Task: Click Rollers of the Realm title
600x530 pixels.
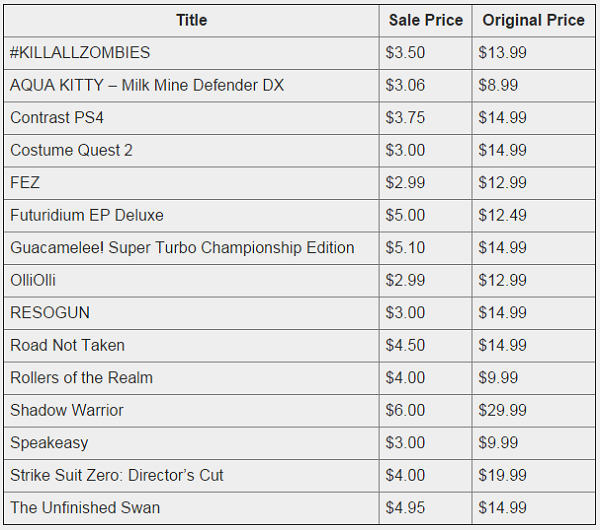Action: pyautogui.click(x=82, y=378)
